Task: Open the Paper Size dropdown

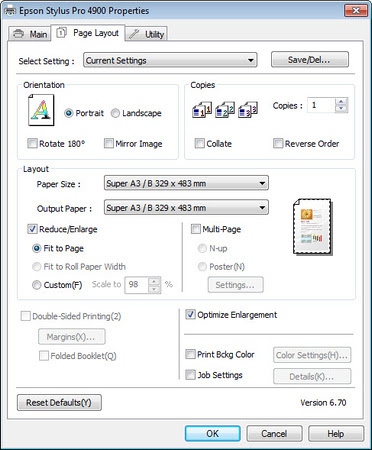Action: click(x=186, y=183)
